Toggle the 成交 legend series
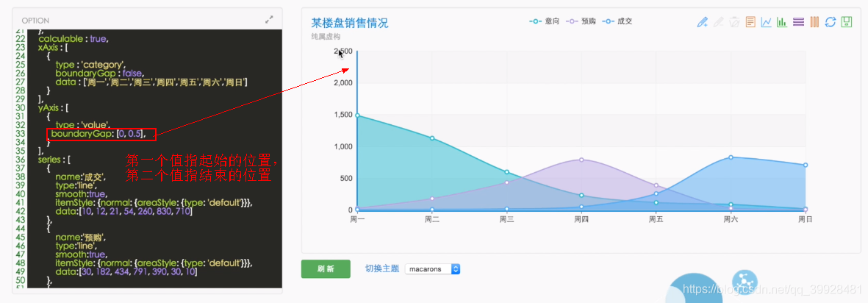The image size is (868, 303). point(617,21)
